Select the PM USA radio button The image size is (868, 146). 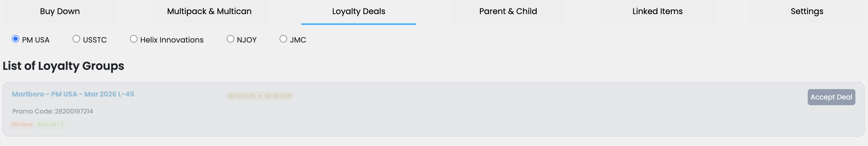click(15, 39)
